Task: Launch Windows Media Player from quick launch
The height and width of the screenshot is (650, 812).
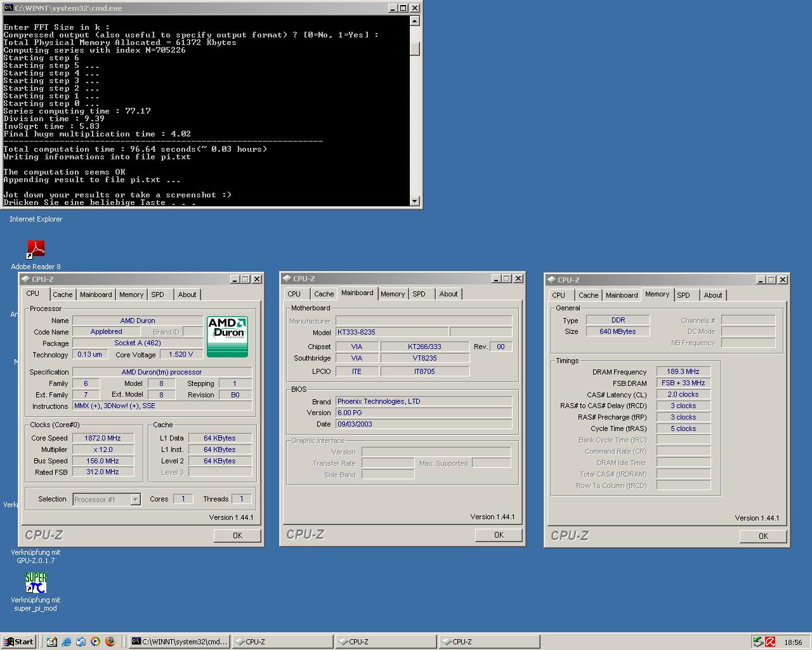Action: 95,642
